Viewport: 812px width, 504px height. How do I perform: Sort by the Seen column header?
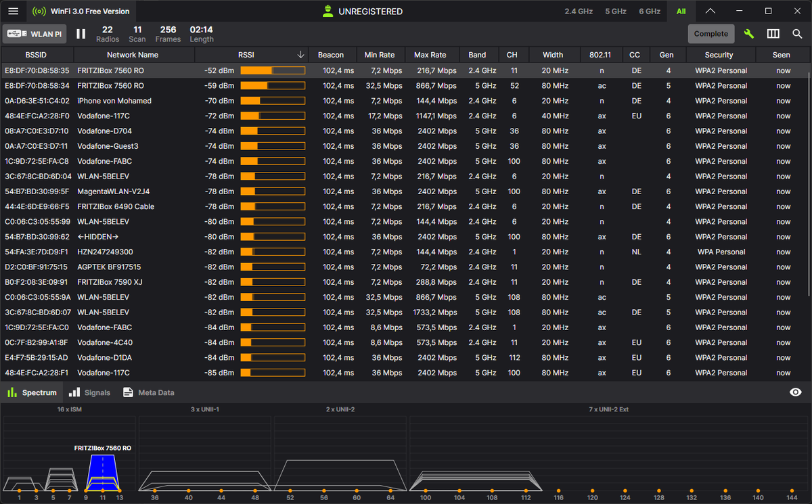coord(782,55)
